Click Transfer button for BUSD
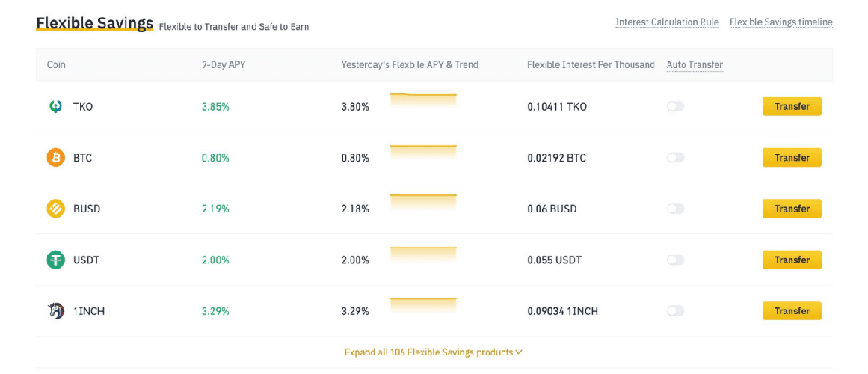Screen dimensions: 868x374 pos(792,209)
